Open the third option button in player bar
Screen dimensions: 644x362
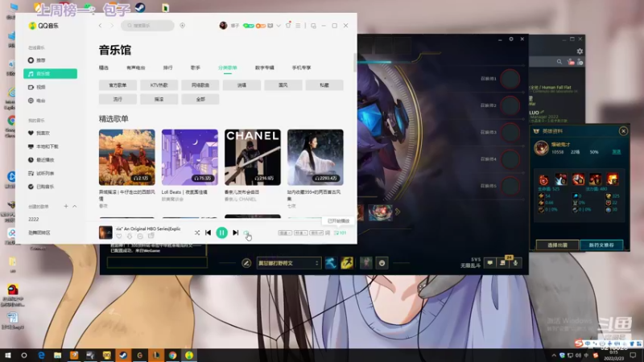click(x=316, y=232)
